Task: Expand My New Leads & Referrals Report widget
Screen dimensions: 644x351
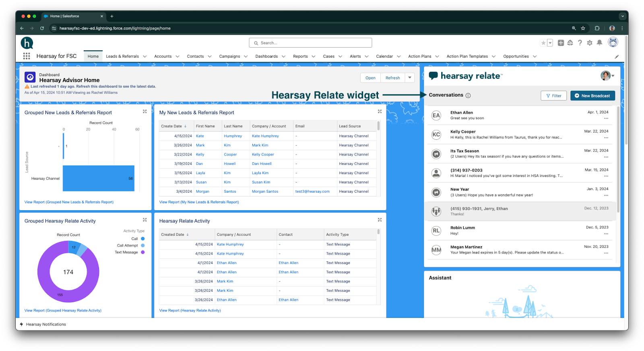Action: [x=380, y=112]
